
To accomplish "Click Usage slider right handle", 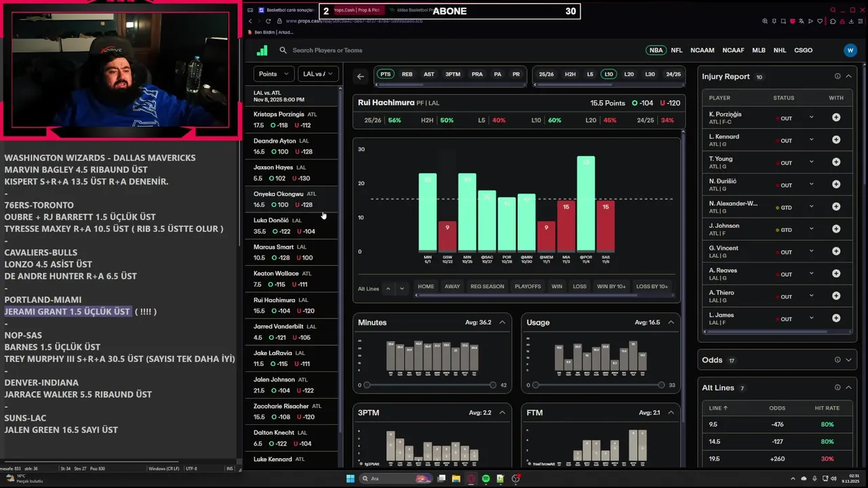I will pyautogui.click(x=661, y=385).
